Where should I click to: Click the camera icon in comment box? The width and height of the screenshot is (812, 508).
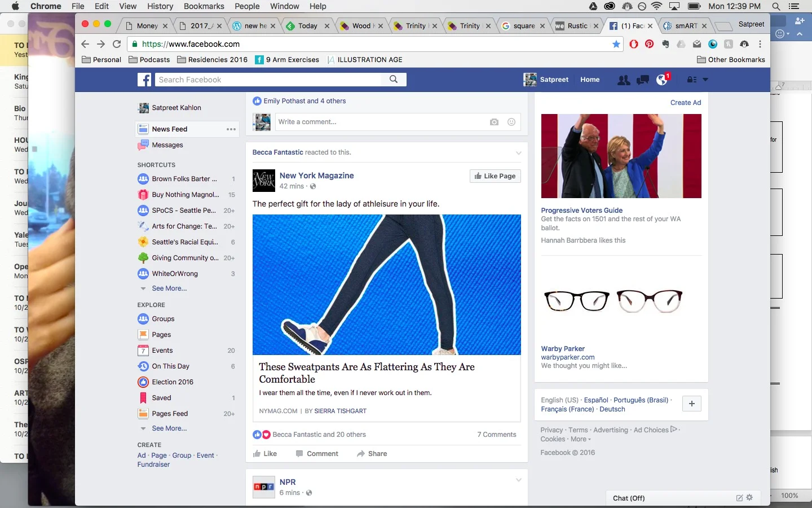point(494,122)
